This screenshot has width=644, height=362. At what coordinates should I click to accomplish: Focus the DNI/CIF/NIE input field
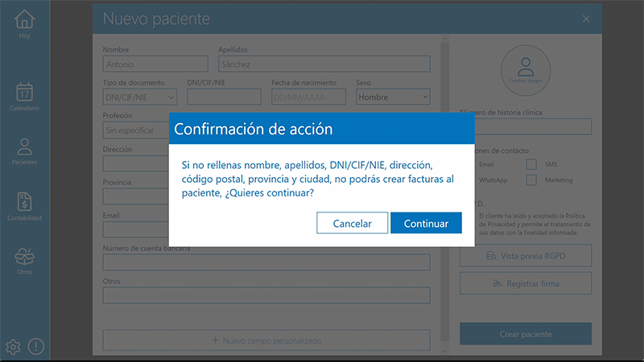[224, 97]
